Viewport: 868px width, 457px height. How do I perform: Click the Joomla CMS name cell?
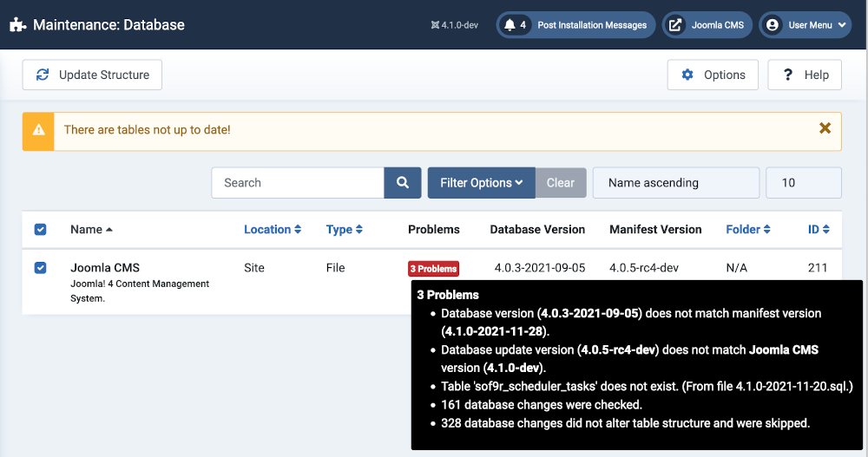click(105, 268)
